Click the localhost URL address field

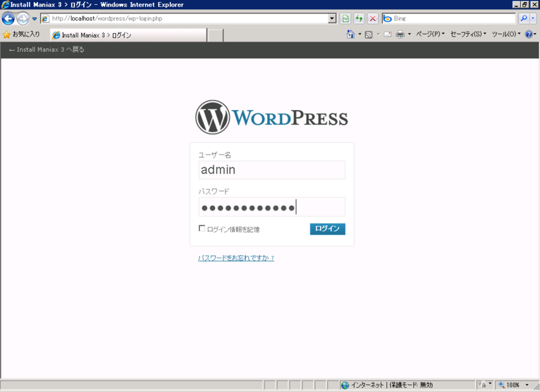point(189,19)
